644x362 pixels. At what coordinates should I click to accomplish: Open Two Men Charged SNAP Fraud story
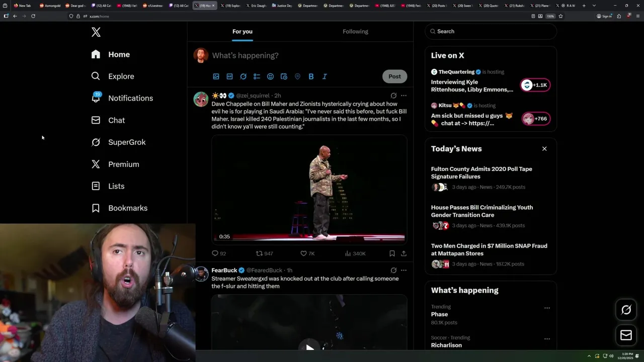489,249
